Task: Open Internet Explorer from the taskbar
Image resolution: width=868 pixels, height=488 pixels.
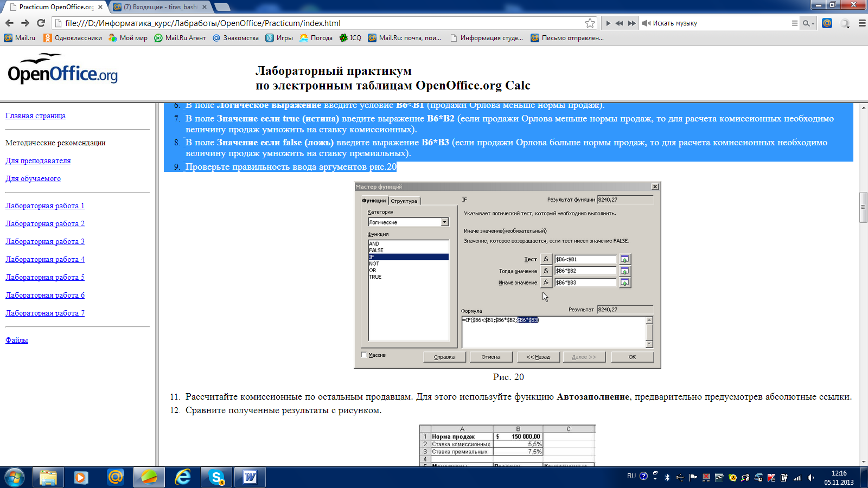Action: point(183,477)
